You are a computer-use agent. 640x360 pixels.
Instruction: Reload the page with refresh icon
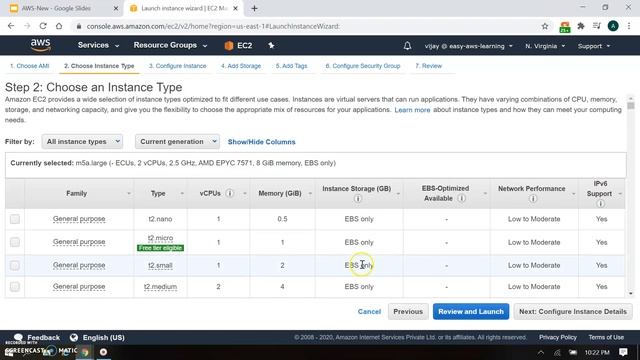[43, 26]
